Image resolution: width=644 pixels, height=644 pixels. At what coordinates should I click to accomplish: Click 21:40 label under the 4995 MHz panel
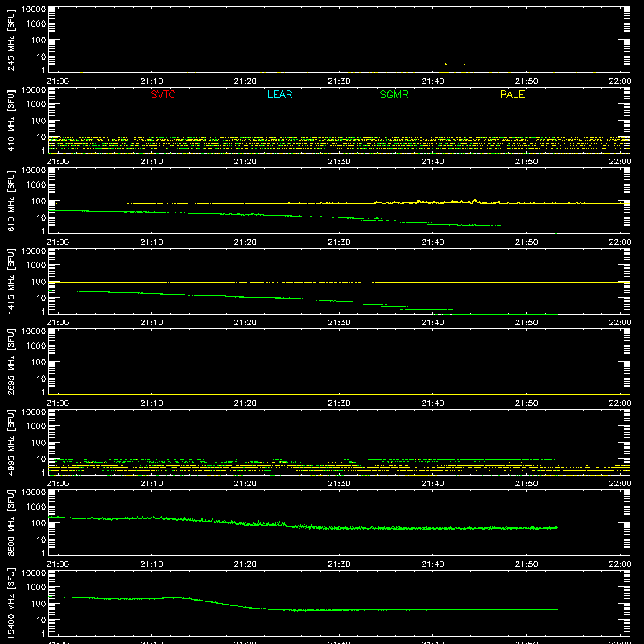(432, 484)
